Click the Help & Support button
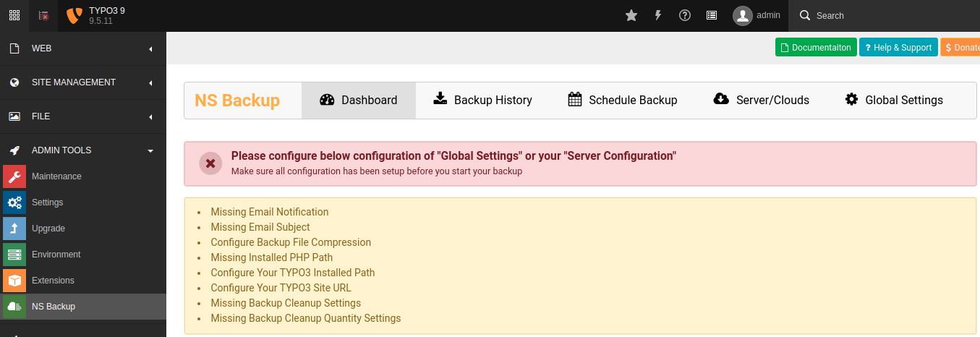This screenshot has height=337, width=980. [x=898, y=47]
